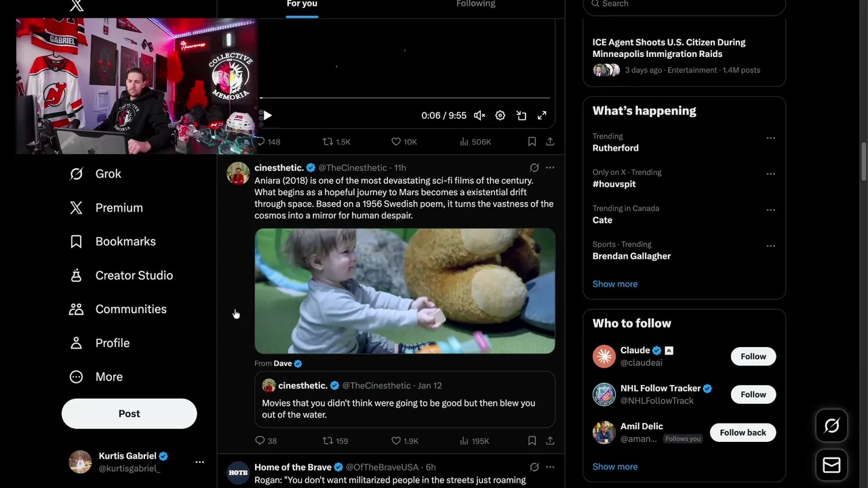The image size is (868, 488).
Task: Open account options next to Kurtis Gabriel
Action: (x=199, y=462)
